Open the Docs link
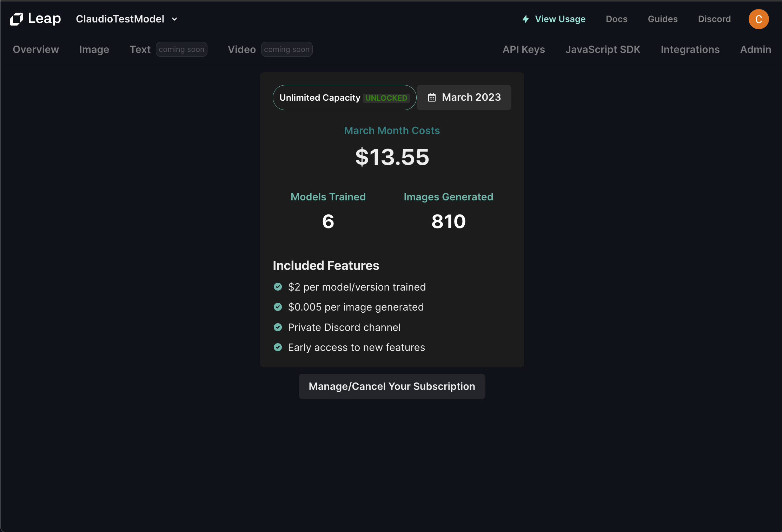Viewport: 782px width, 532px height. coord(616,19)
